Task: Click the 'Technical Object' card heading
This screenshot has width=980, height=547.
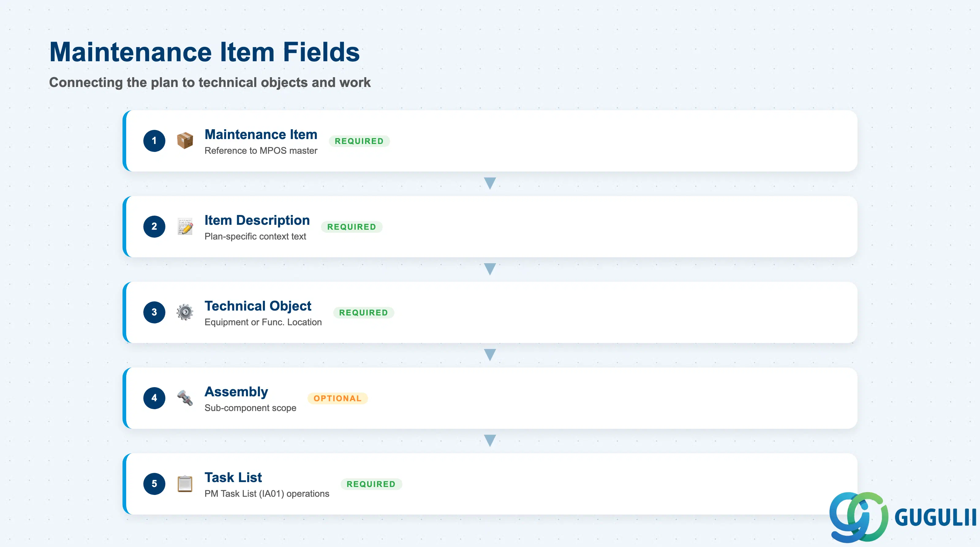Action: (x=258, y=306)
